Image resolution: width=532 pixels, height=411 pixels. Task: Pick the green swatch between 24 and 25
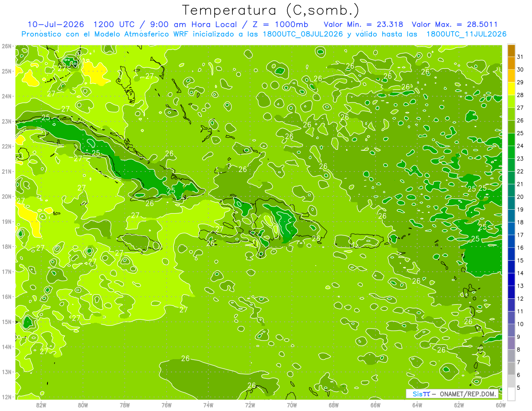(x=511, y=140)
